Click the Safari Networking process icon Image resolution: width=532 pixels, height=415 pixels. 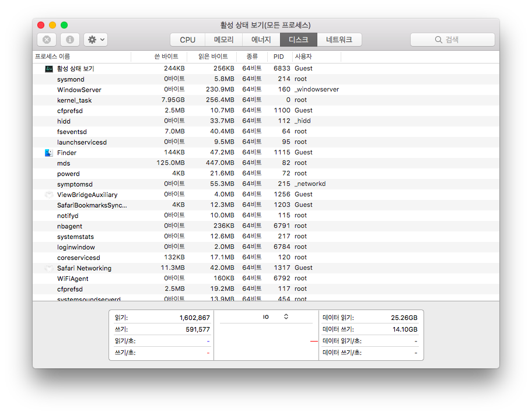(x=49, y=268)
